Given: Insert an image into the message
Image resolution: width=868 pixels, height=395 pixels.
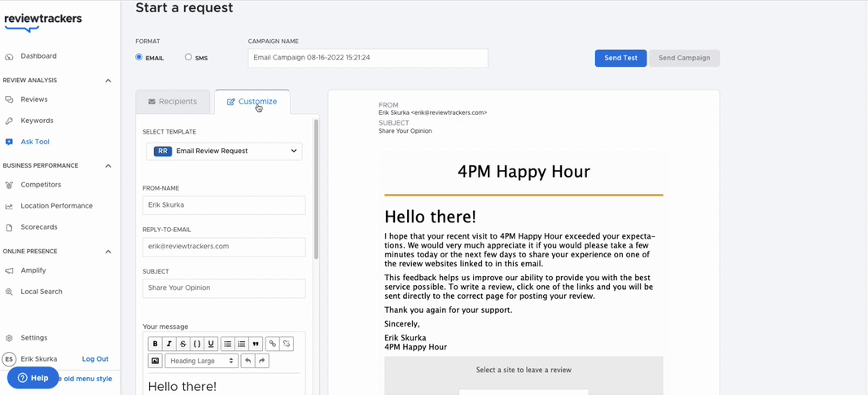Looking at the screenshot, I should (155, 361).
